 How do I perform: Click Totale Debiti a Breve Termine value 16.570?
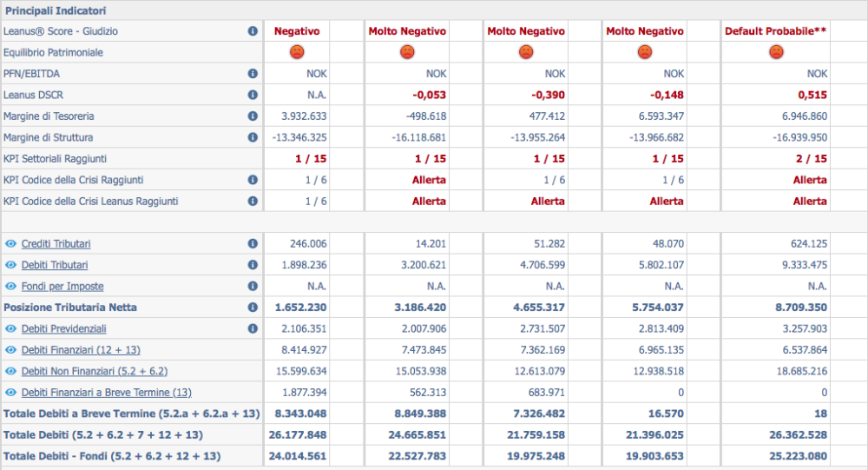point(667,414)
